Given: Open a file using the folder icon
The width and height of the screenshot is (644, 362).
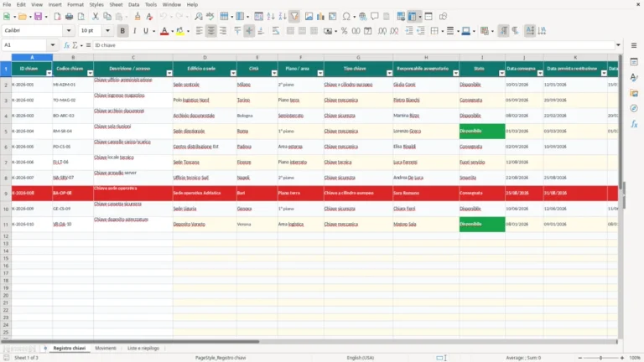Looking at the screenshot, I should (x=22, y=17).
